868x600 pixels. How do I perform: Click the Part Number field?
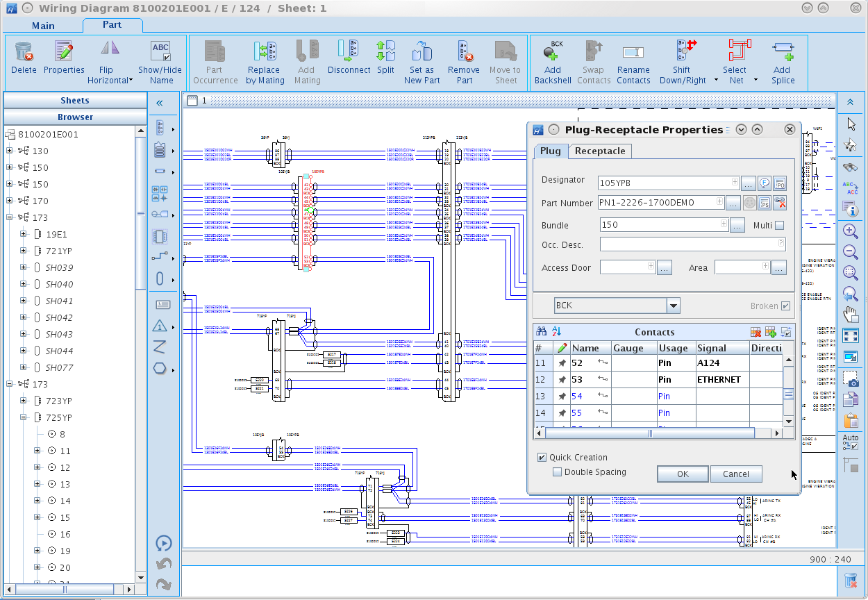tap(661, 203)
